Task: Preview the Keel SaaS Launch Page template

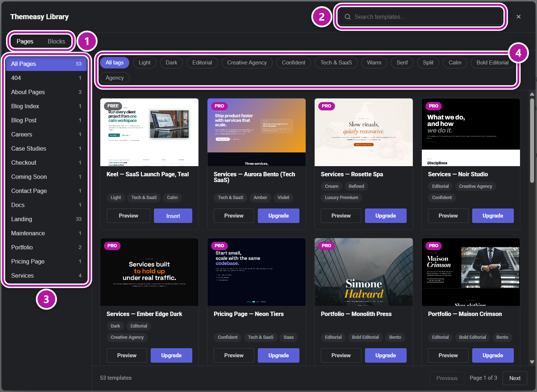Action: pyautogui.click(x=129, y=216)
